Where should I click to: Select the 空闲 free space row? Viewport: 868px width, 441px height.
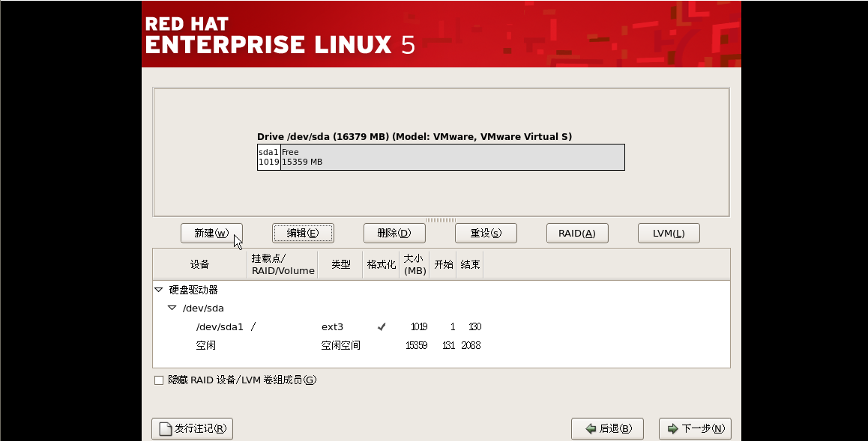pos(206,345)
